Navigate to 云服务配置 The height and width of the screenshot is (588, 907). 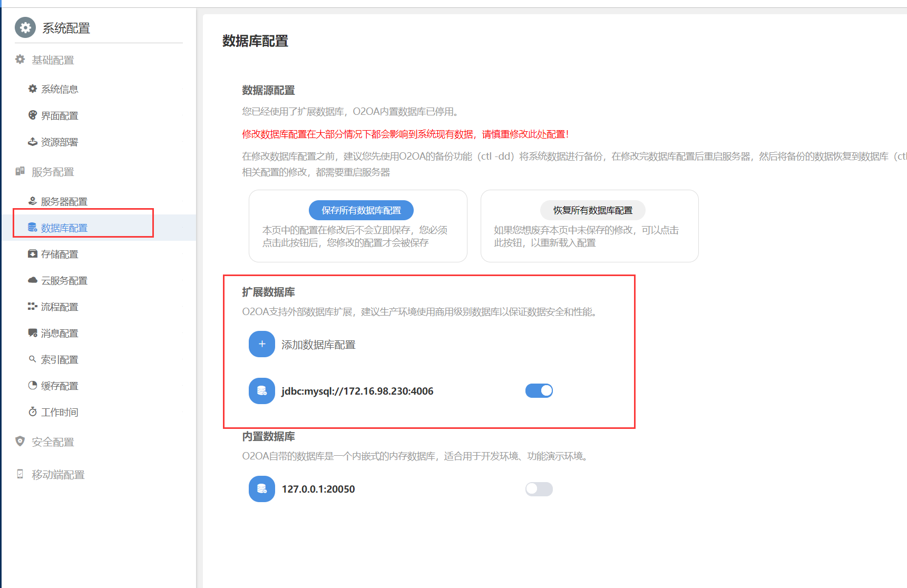pos(64,280)
